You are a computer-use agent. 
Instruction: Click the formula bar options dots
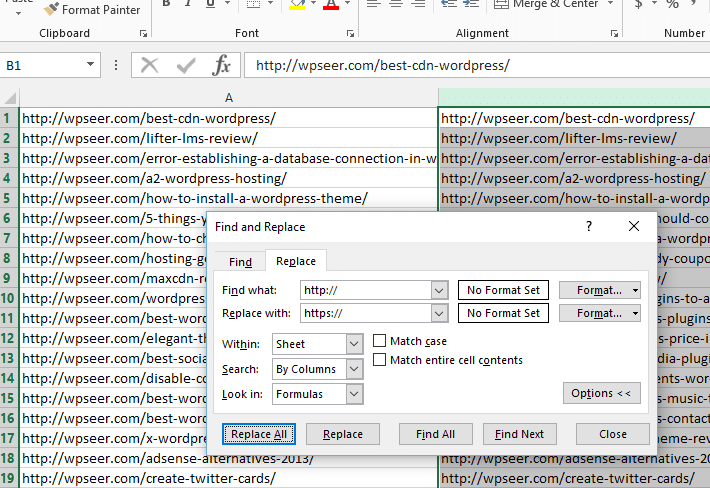click(116, 65)
